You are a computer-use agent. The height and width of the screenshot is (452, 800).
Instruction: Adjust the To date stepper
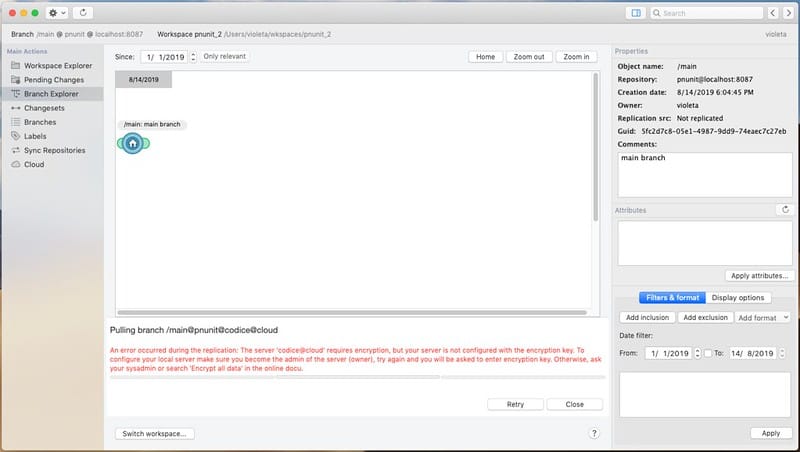(782, 354)
